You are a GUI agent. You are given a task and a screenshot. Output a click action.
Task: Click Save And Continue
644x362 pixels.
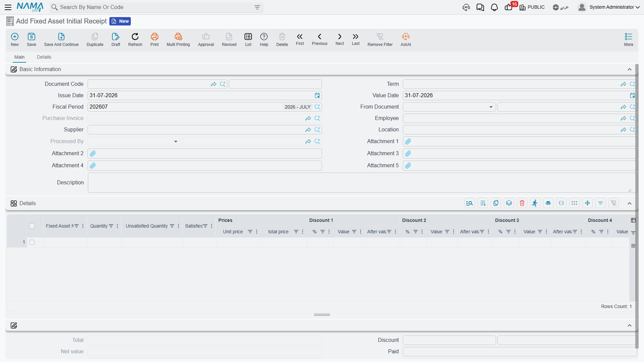(61, 39)
